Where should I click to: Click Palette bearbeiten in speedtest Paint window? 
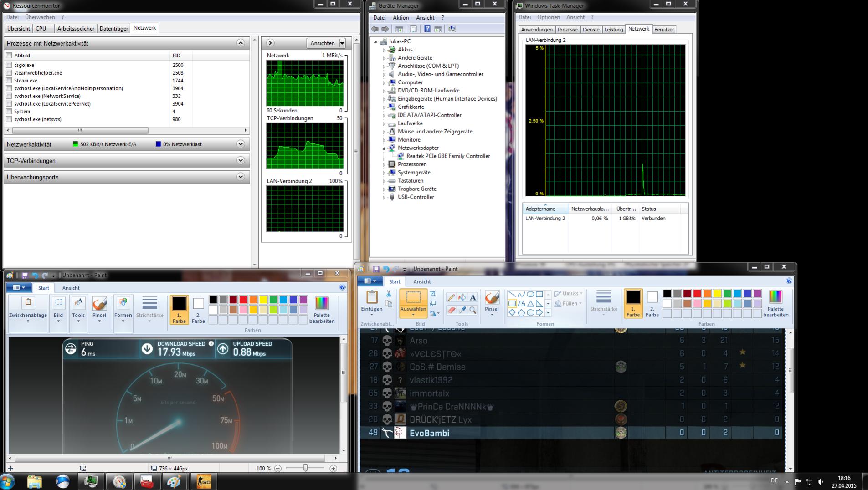click(322, 310)
